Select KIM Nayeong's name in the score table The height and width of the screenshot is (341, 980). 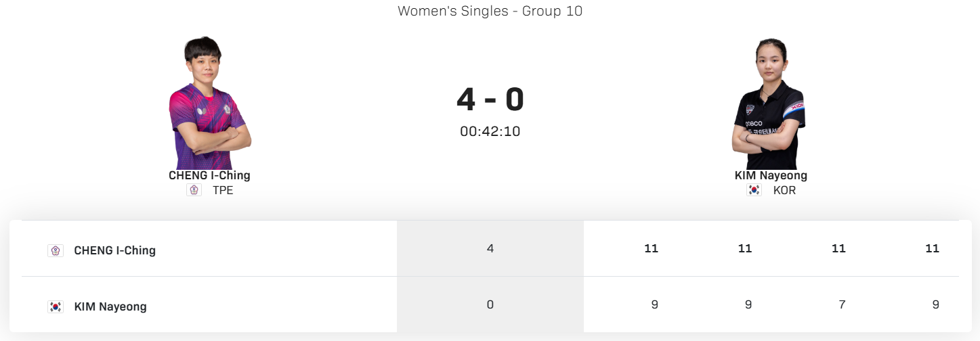[110, 306]
